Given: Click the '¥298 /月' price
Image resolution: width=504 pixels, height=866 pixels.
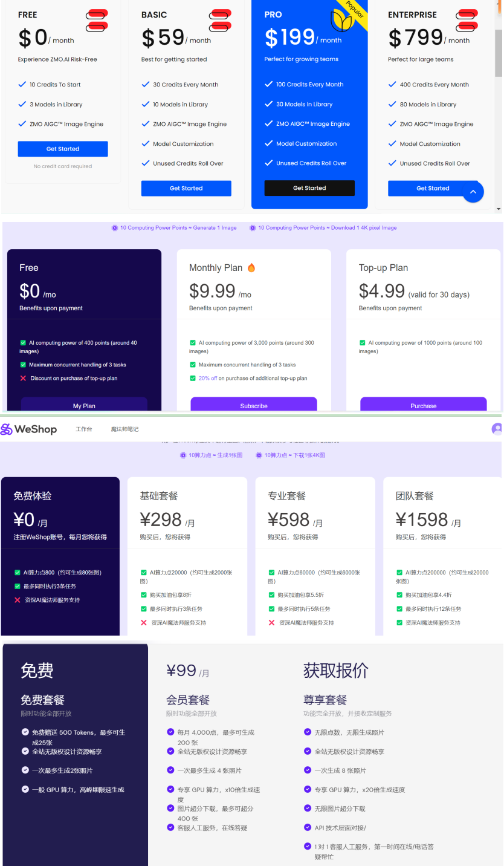Looking at the screenshot, I should pos(167,519).
